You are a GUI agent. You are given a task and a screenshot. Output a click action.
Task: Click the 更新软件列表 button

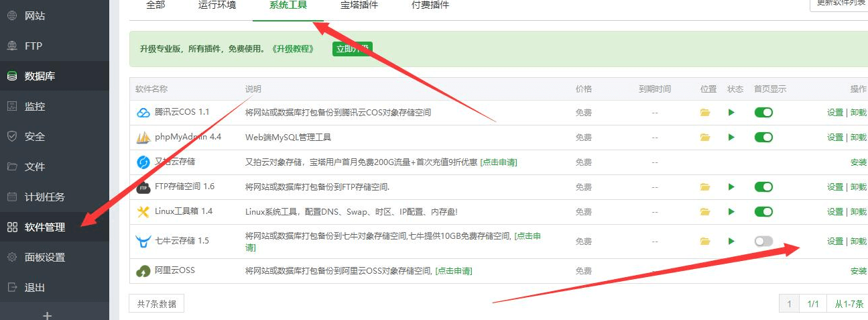click(x=839, y=4)
